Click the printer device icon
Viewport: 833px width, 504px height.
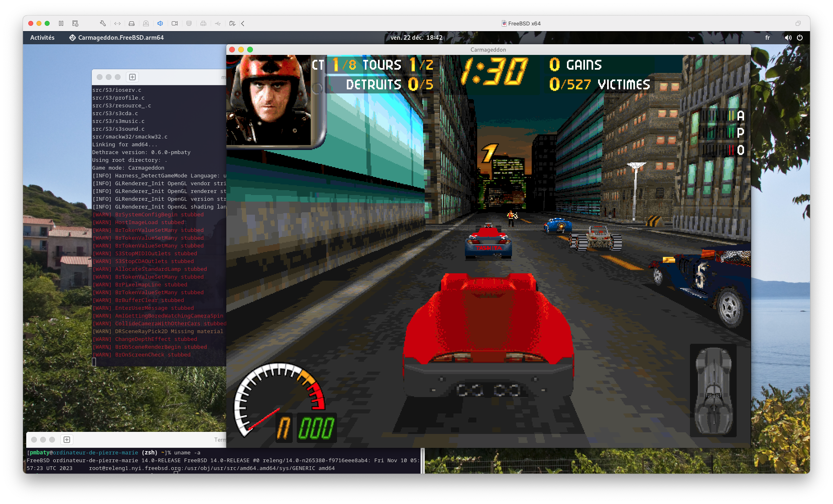tap(203, 23)
